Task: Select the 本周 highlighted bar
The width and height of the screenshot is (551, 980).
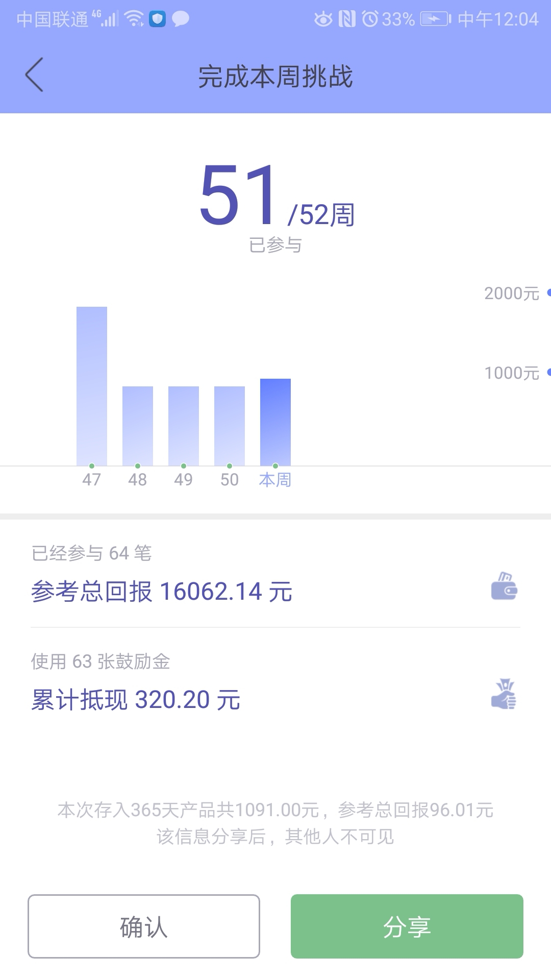Action: [275, 422]
